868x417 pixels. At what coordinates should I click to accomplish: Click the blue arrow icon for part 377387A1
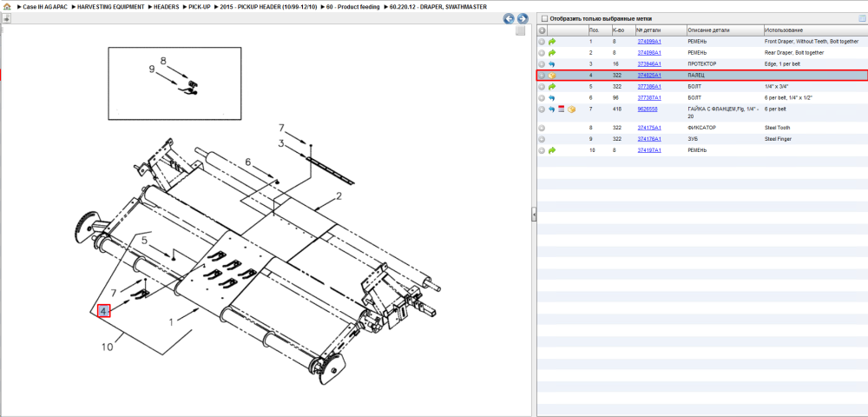click(552, 98)
